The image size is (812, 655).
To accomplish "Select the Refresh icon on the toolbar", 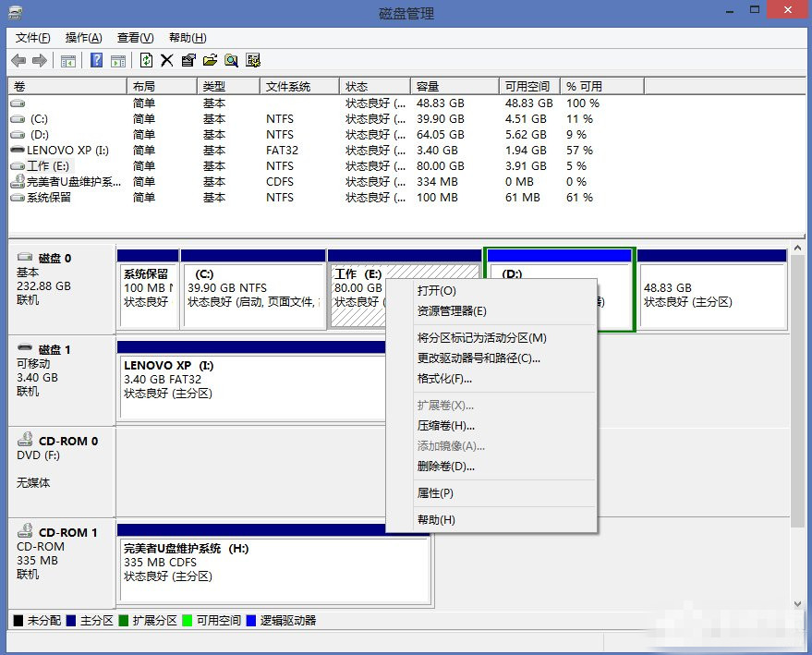I will [147, 60].
